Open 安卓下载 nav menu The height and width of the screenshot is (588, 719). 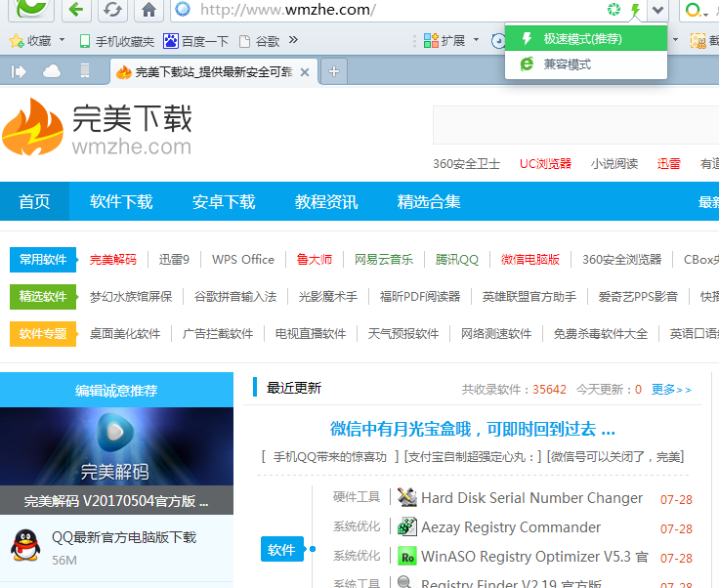[224, 201]
